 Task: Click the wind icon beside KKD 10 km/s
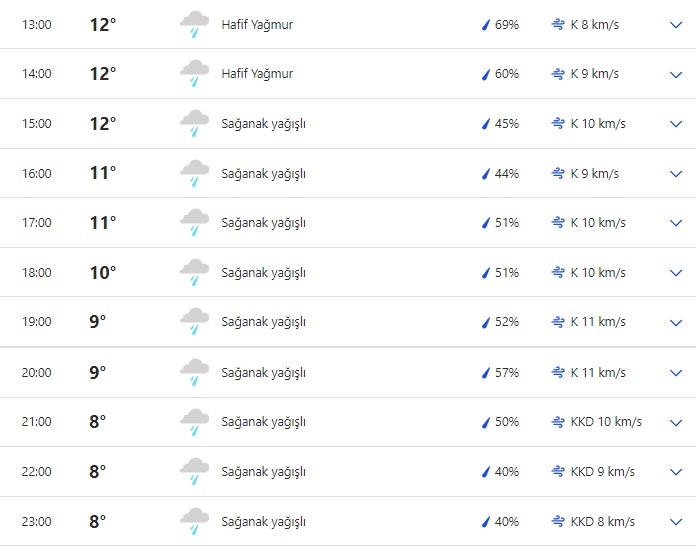[558, 422]
